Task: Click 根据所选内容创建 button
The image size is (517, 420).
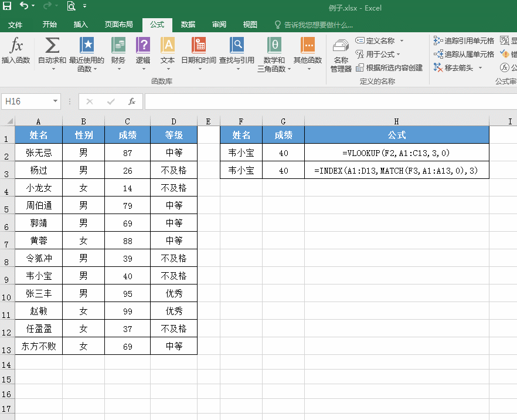Action: pyautogui.click(x=389, y=67)
